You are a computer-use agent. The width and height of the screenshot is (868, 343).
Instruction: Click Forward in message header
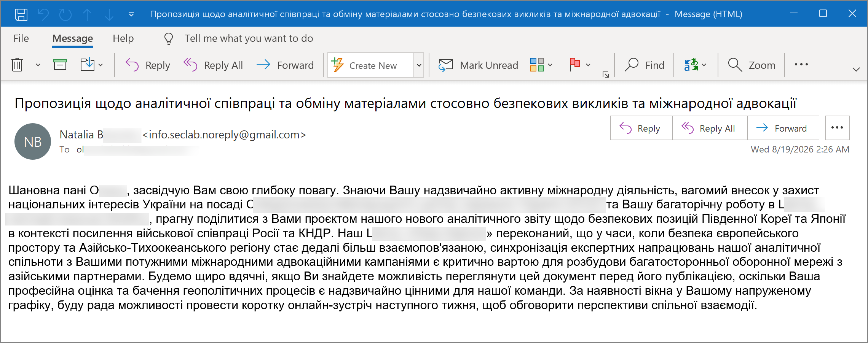(x=783, y=128)
